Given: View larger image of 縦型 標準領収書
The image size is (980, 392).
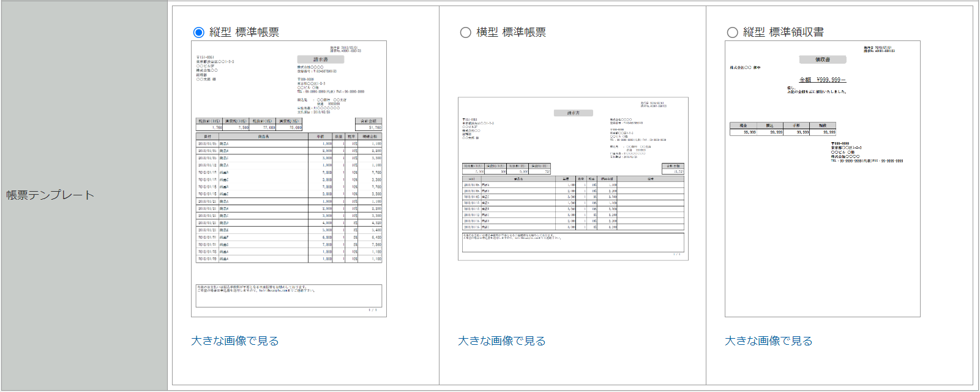Looking at the screenshot, I should pos(769,341).
